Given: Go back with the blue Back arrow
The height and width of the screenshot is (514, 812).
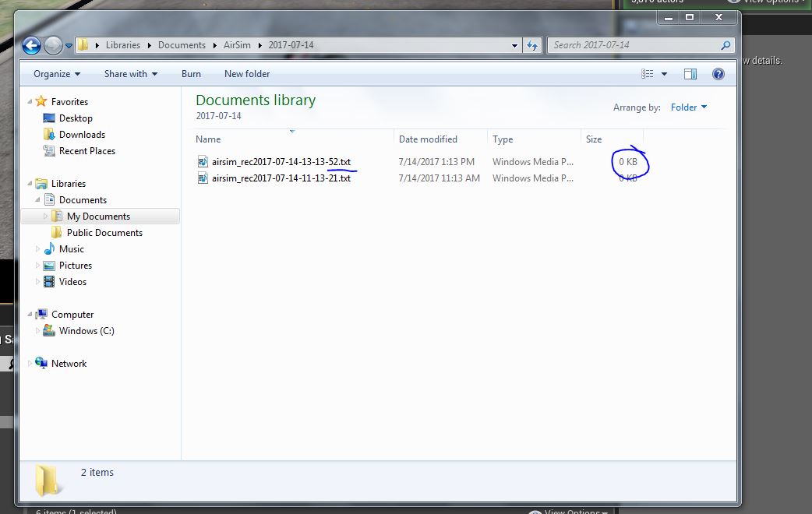Looking at the screenshot, I should click(x=31, y=45).
